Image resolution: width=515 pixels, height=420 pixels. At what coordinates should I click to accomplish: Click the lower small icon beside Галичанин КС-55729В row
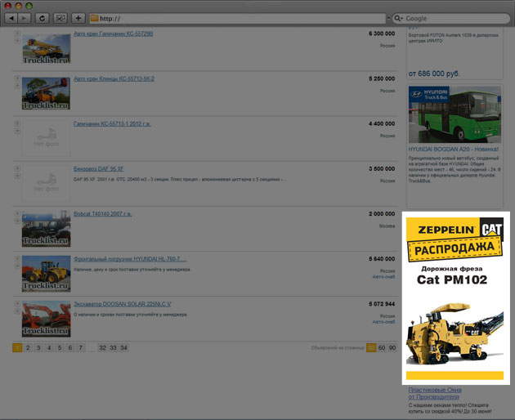(x=17, y=41)
